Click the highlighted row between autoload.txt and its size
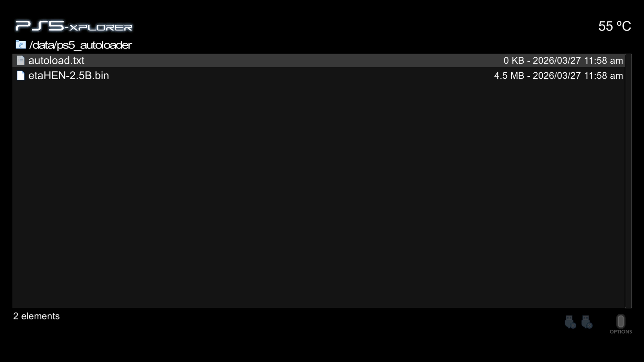Viewport: 644px width, 362px height. click(294, 61)
